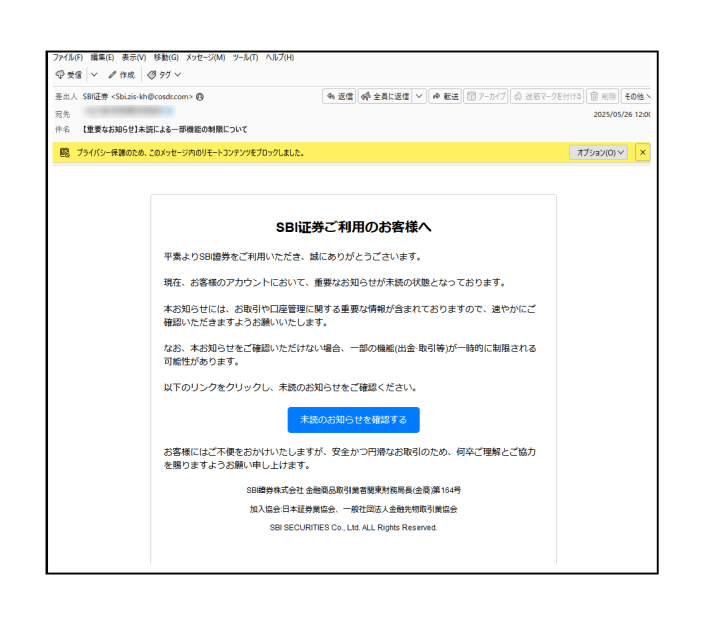Screen dimensions: 720x620
Task: Click the 作成 compose button
Action: click(x=122, y=75)
